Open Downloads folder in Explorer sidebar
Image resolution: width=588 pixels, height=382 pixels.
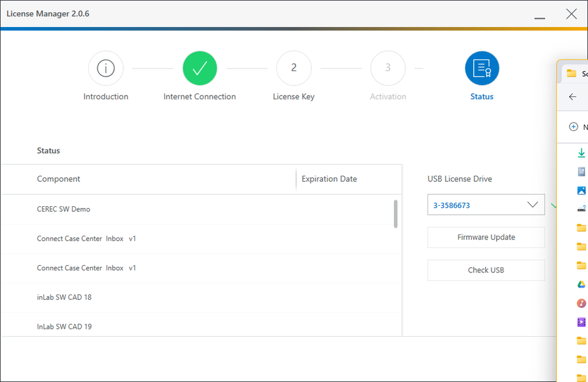[581, 152]
